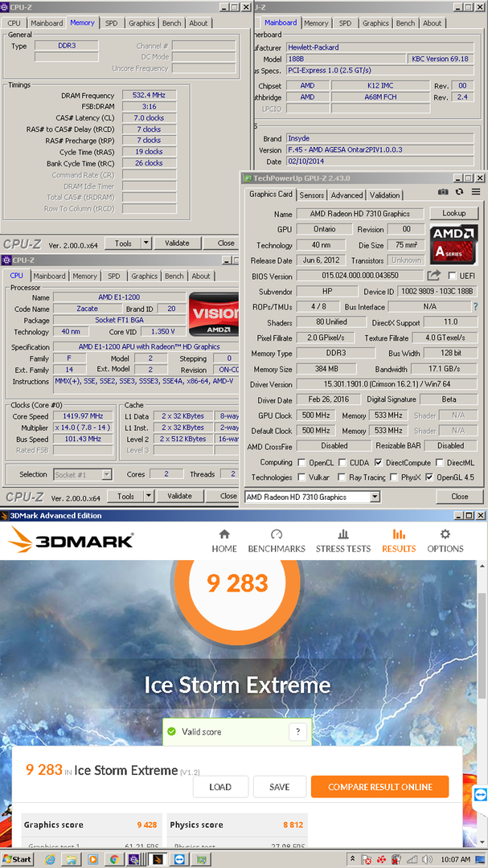Open Validation tab in GPU-Z
Viewport: 488px width, 868px height.
[x=384, y=194]
